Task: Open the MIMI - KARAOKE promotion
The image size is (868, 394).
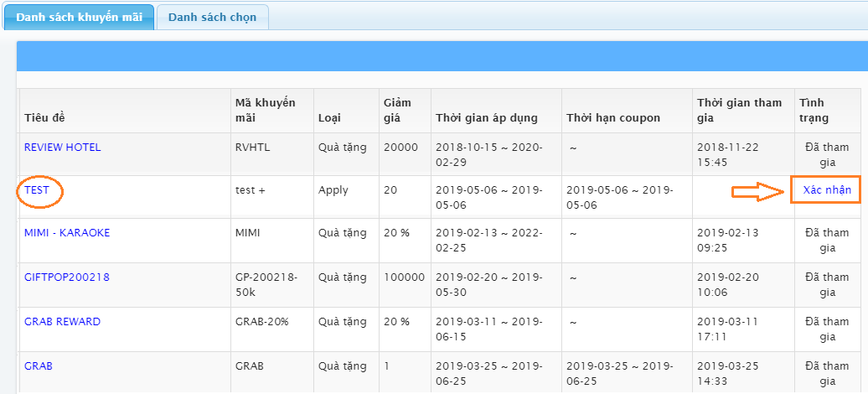Action: pyautogui.click(x=67, y=233)
